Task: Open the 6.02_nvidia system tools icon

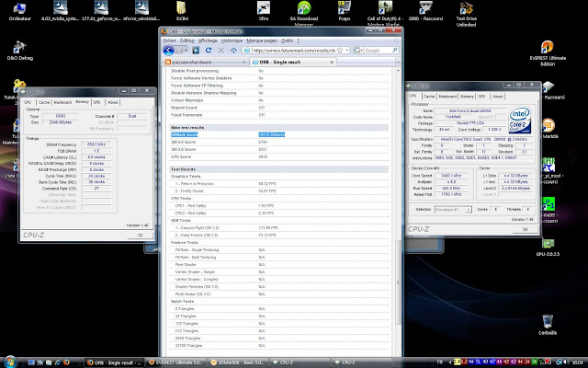Action: pyautogui.click(x=60, y=11)
